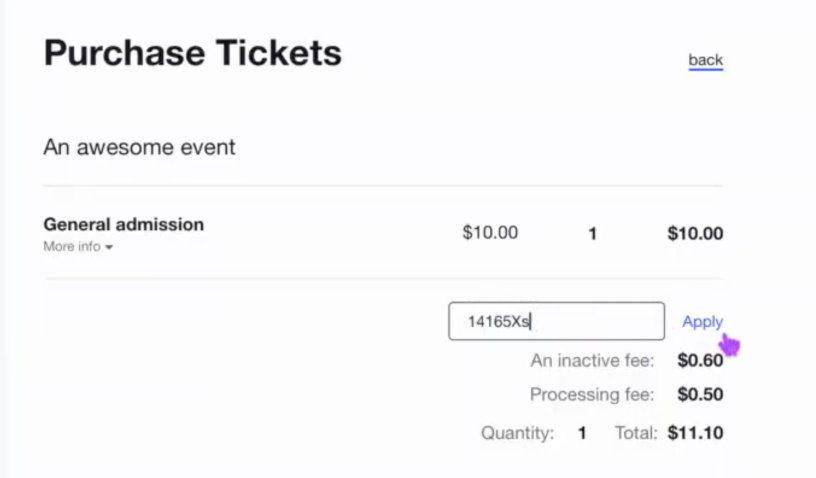Click the bold $10.00 row subtotal

coord(695,234)
